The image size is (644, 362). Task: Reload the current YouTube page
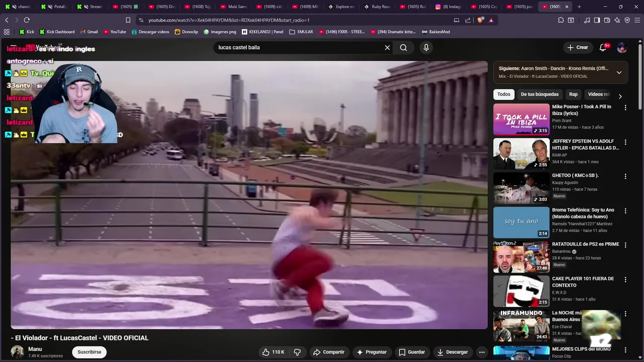click(x=27, y=20)
